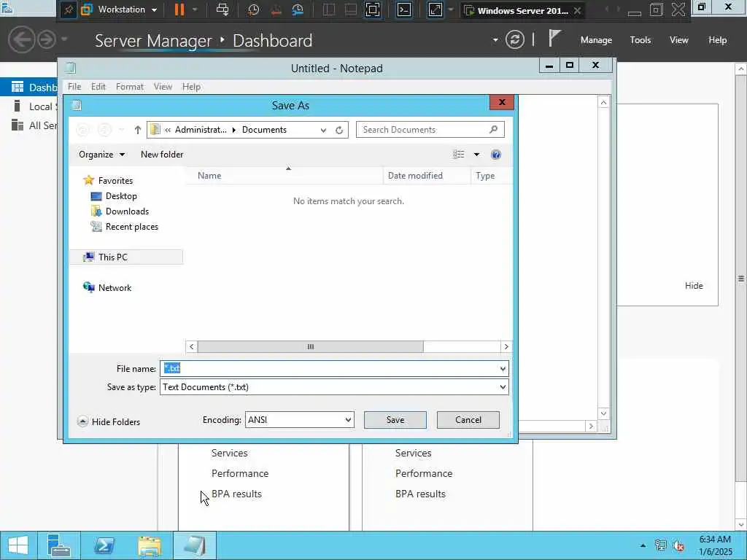Click the send Ctrl+Alt+Del toolbar icon
The image size is (747, 560).
point(222,9)
